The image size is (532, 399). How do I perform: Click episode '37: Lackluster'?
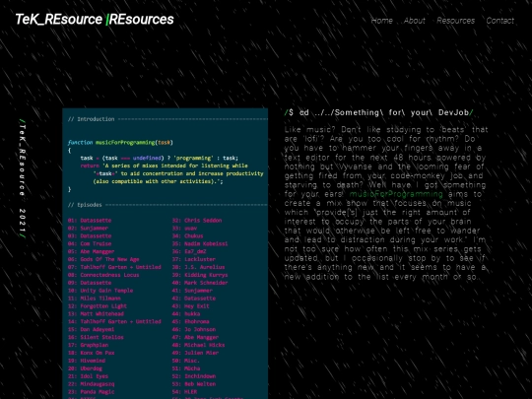pyautogui.click(x=194, y=259)
